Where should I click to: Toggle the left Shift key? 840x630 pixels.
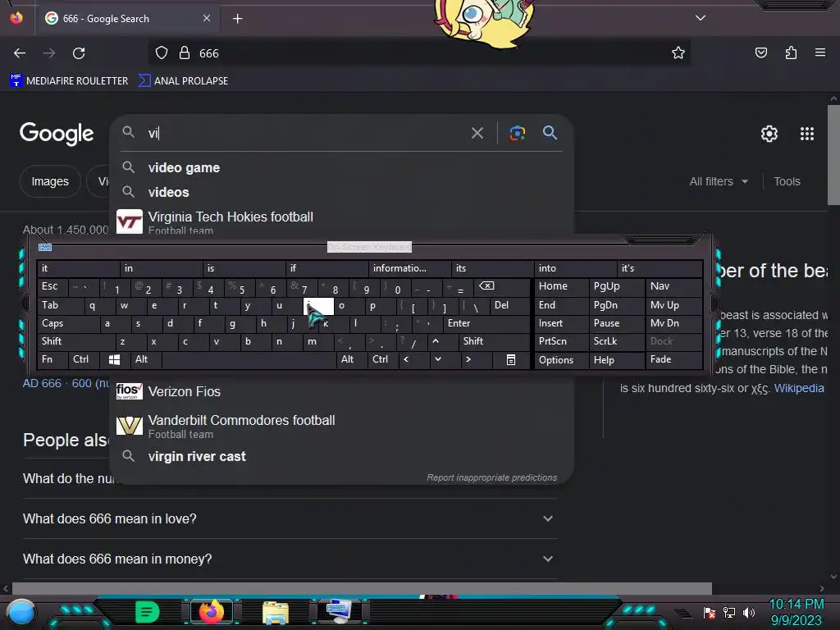pyautogui.click(x=76, y=341)
